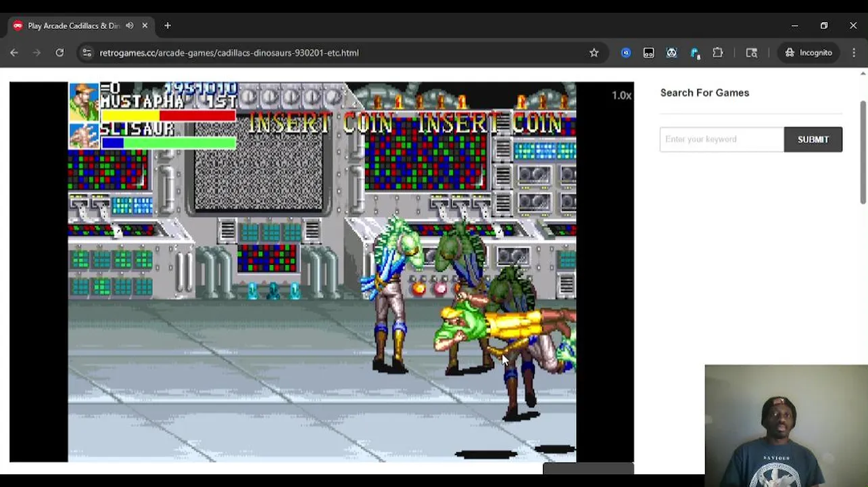Click the forward navigation arrow
Image resolution: width=868 pixels, height=487 pixels.
click(x=37, y=53)
